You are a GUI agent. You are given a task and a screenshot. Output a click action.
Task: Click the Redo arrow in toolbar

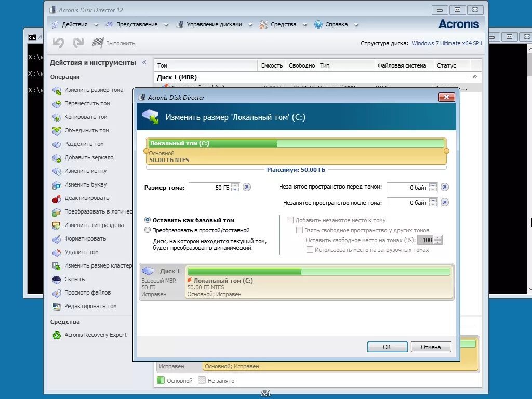point(78,43)
